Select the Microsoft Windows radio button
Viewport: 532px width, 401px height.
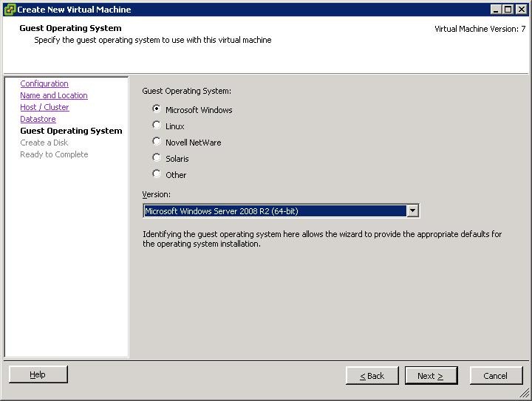point(157,109)
